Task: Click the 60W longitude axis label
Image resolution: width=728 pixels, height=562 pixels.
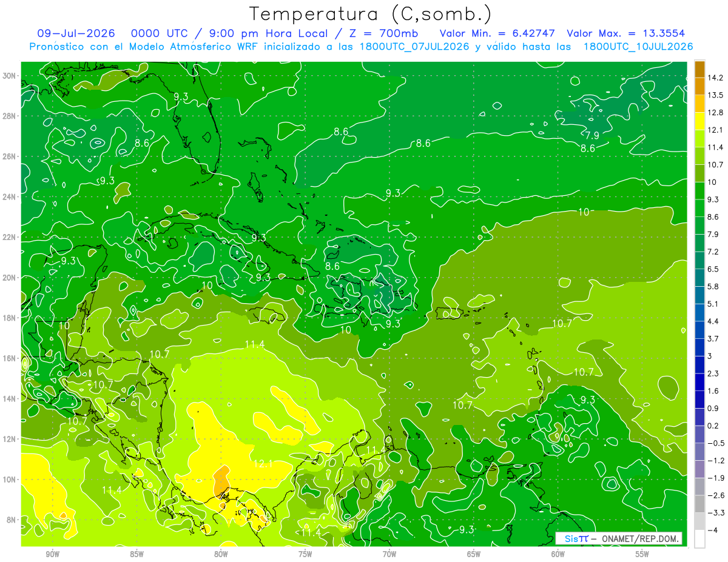Action: [x=558, y=554]
